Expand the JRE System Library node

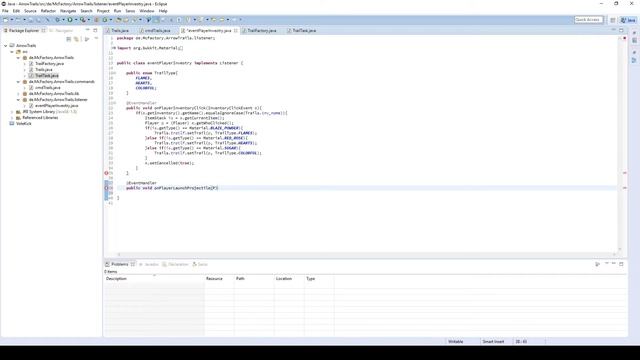click(x=12, y=111)
